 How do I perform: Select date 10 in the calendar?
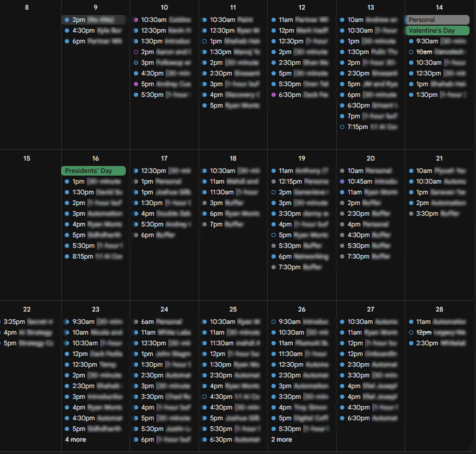pyautogui.click(x=164, y=7)
